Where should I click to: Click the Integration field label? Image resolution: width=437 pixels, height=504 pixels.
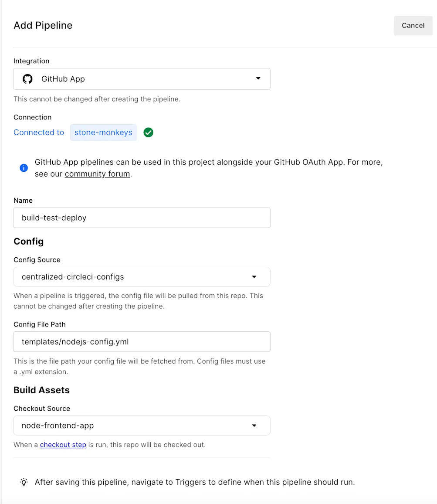[x=31, y=61]
